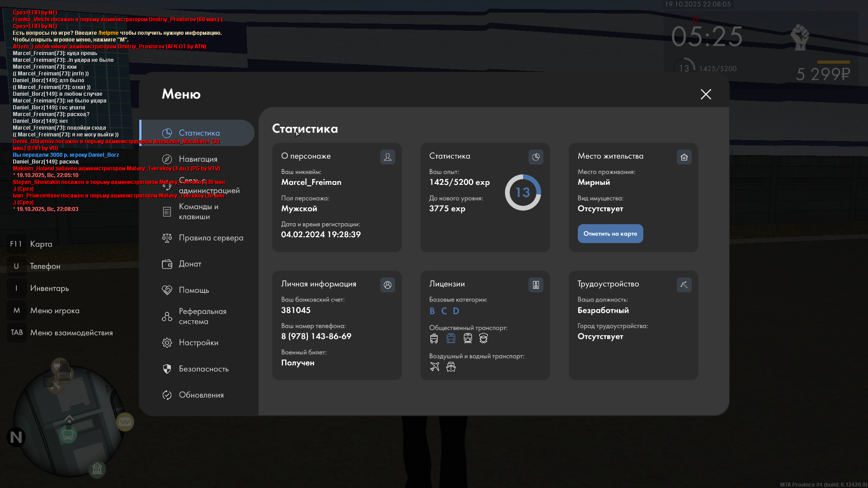Open the Обновления section

tap(201, 395)
